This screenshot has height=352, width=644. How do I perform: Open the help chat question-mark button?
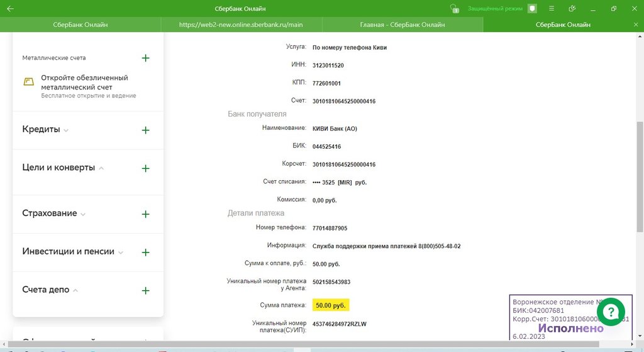(610, 312)
